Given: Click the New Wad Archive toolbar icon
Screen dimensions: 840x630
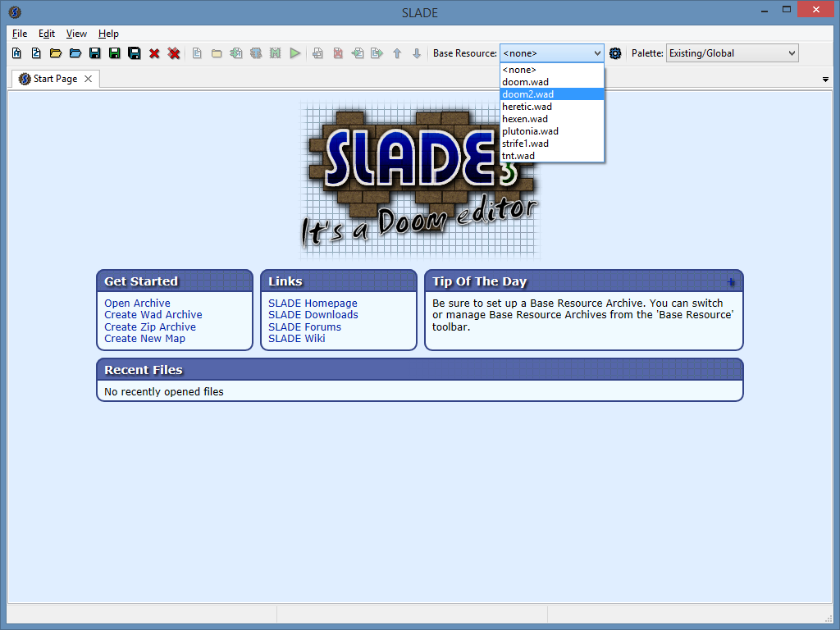Looking at the screenshot, I should tap(16, 53).
